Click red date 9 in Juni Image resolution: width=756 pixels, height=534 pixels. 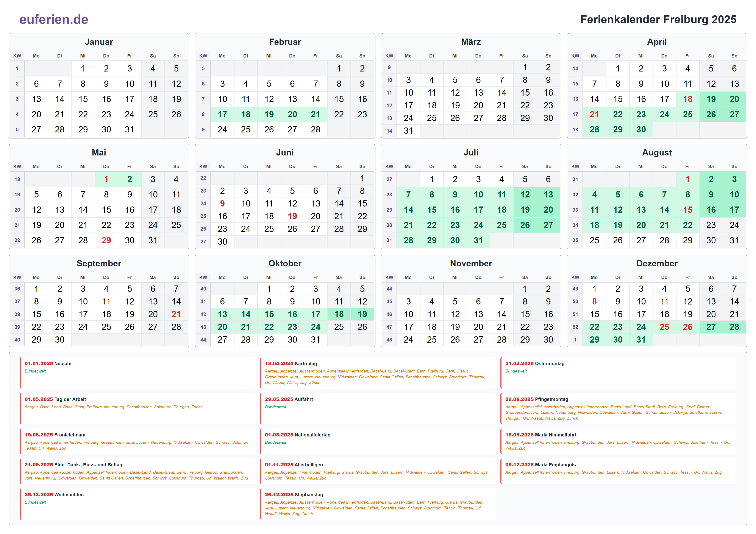point(222,203)
